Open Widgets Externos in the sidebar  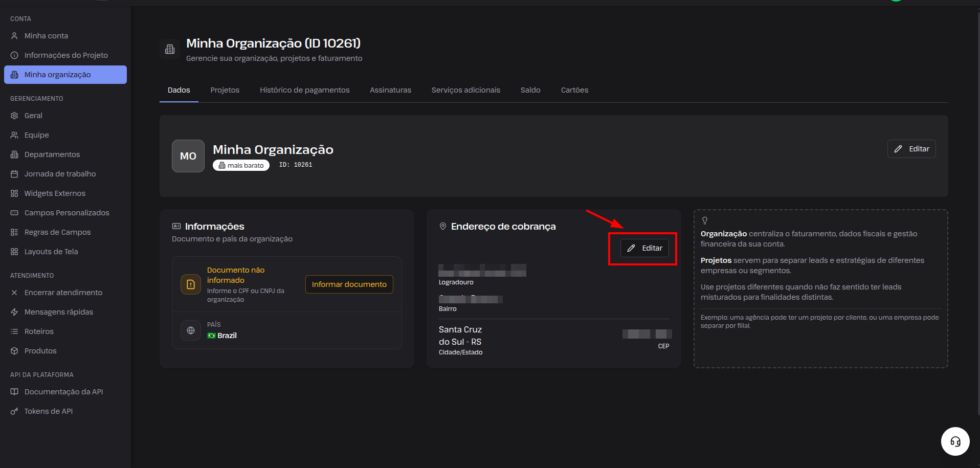click(55, 193)
